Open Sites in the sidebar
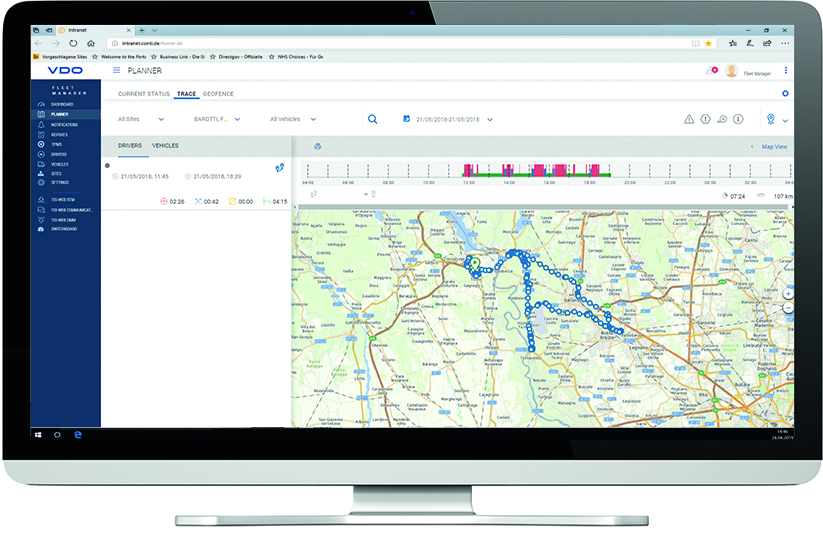This screenshot has height=534, width=823. pos(56,173)
